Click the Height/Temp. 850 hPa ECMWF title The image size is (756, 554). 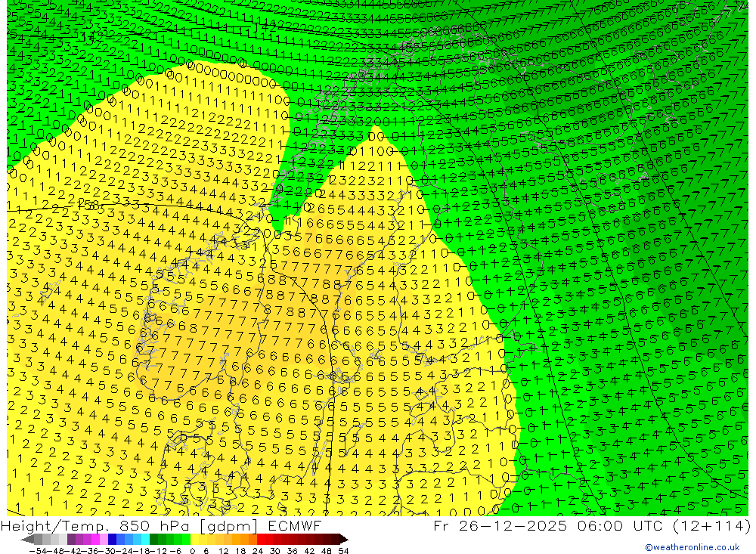161,525
